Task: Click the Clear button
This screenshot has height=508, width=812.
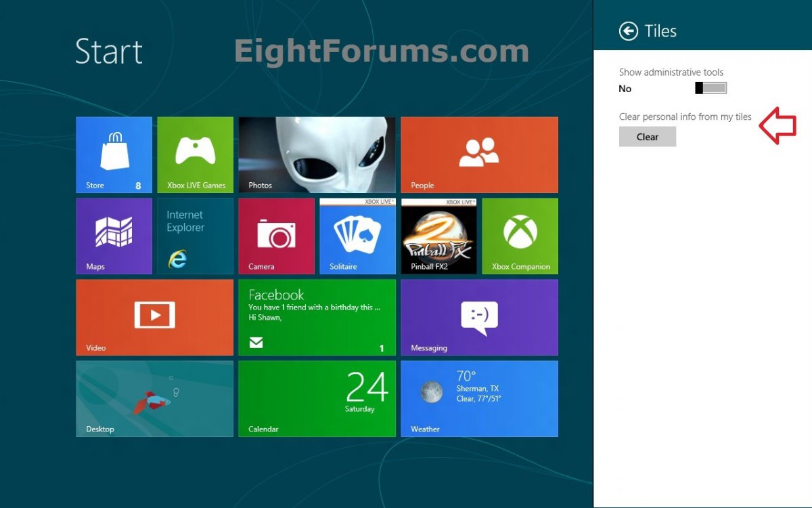Action: coord(648,137)
